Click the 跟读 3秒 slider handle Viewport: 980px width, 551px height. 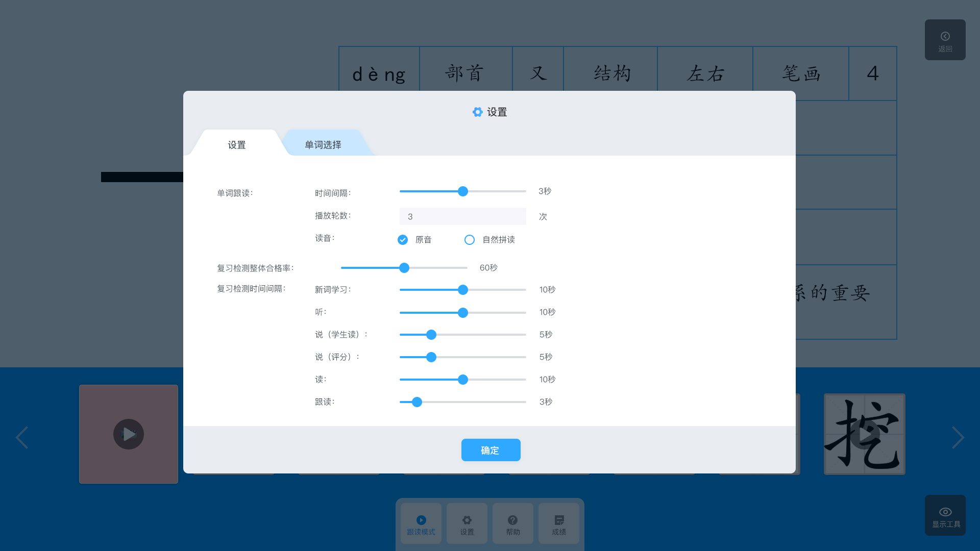click(x=417, y=402)
